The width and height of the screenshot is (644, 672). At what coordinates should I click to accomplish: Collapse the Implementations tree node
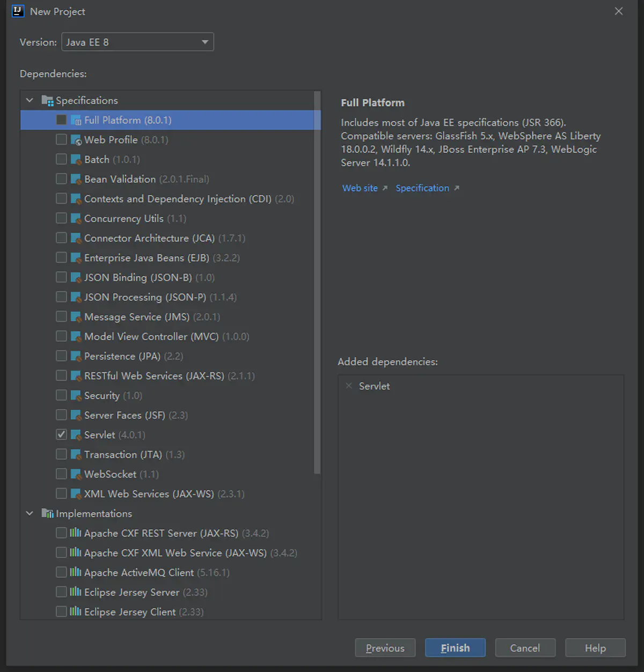(30, 513)
